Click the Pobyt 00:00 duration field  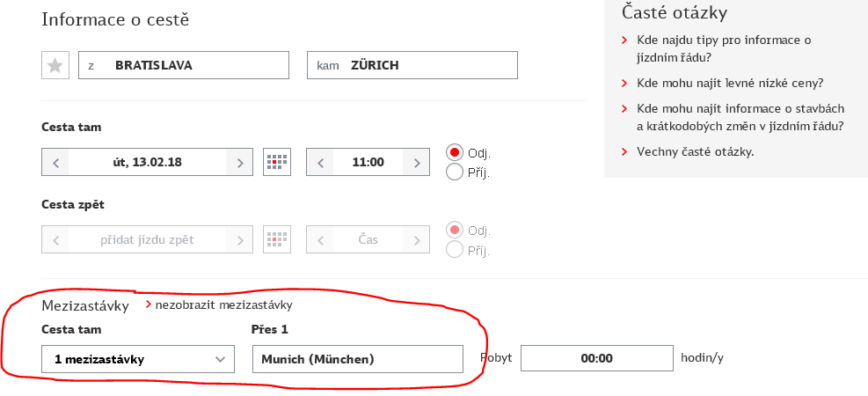(x=597, y=358)
